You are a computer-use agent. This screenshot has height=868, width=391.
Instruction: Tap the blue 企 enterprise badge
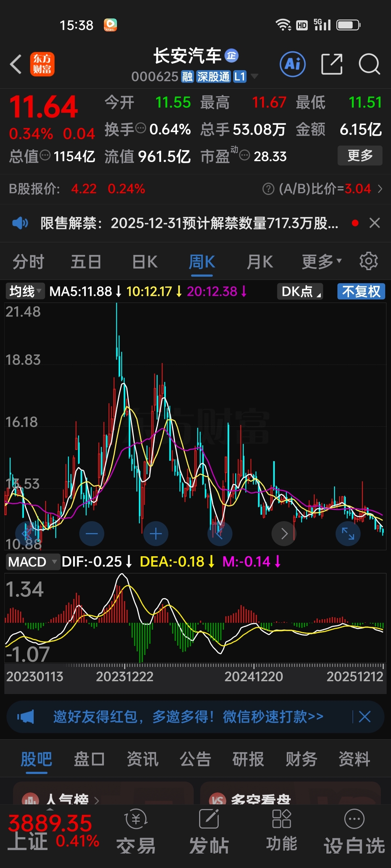click(232, 55)
